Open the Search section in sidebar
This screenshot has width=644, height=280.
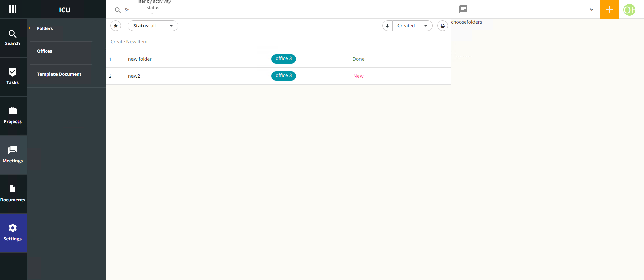pos(13,38)
